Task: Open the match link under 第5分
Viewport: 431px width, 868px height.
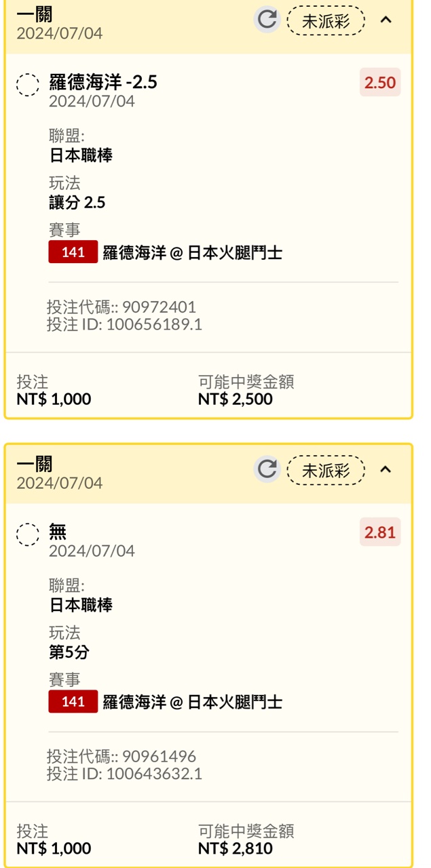Action: [192, 703]
